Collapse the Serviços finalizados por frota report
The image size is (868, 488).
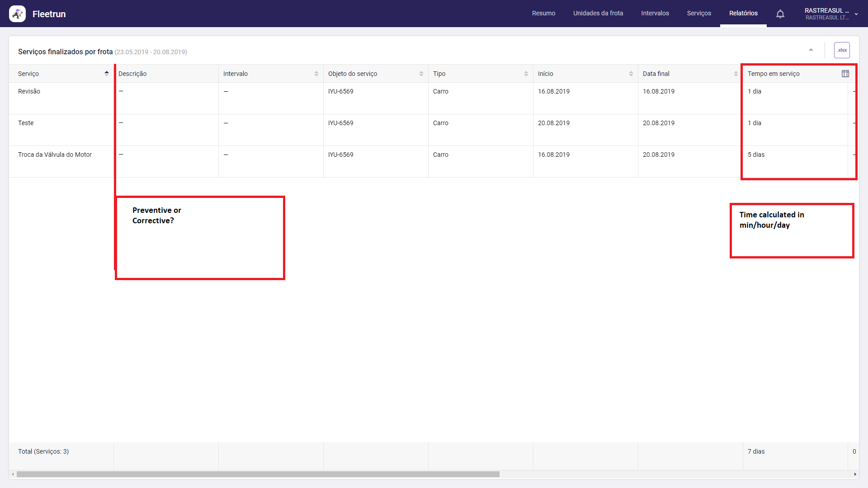811,50
